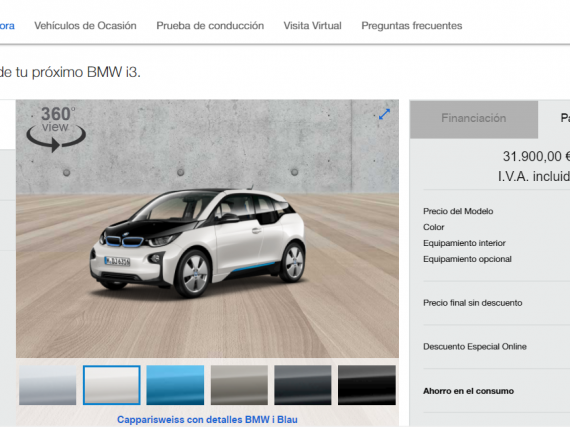Select the Precio del Modelo row
This screenshot has height=427, width=570.
[x=458, y=211]
